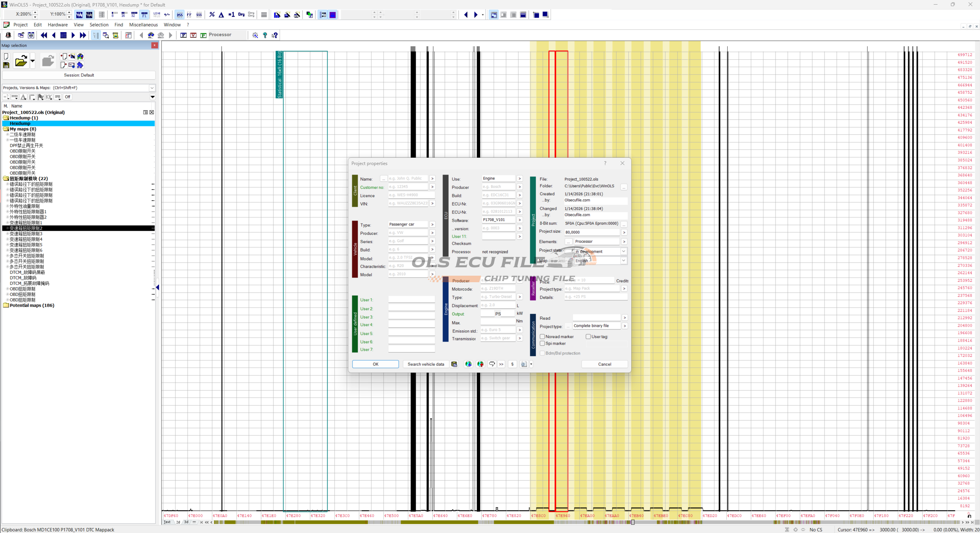Increase the X zoom stepper value
This screenshot has height=533, width=980.
[x=35, y=12]
